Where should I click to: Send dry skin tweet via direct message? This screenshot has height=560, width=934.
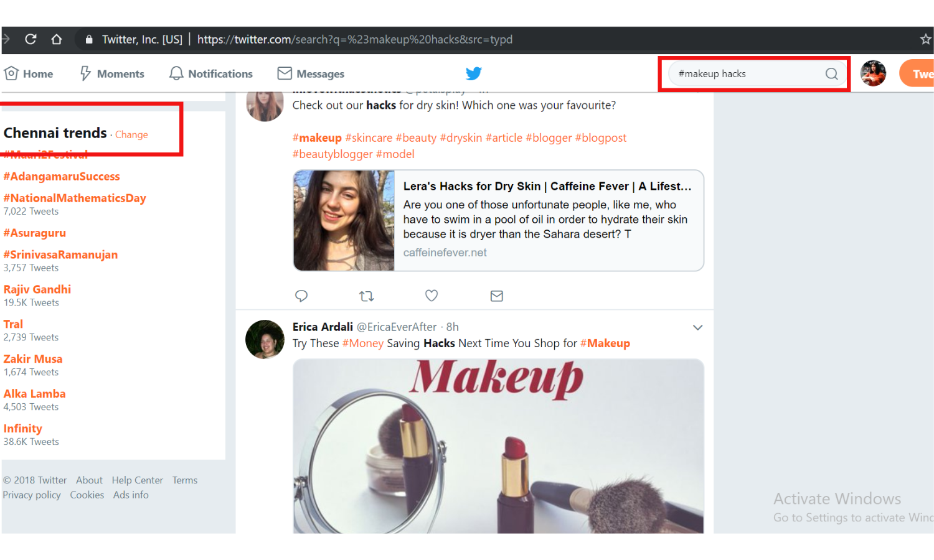496,296
